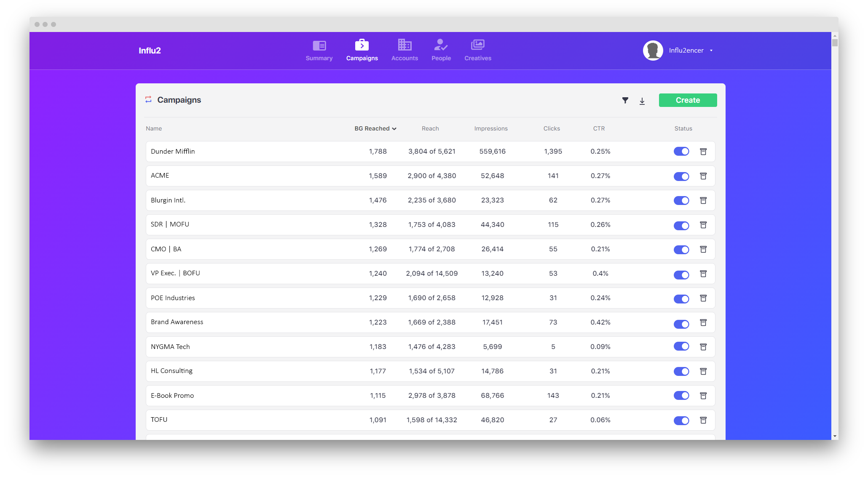Click the scrollbar down arrow
The image size is (868, 482).
click(835, 436)
